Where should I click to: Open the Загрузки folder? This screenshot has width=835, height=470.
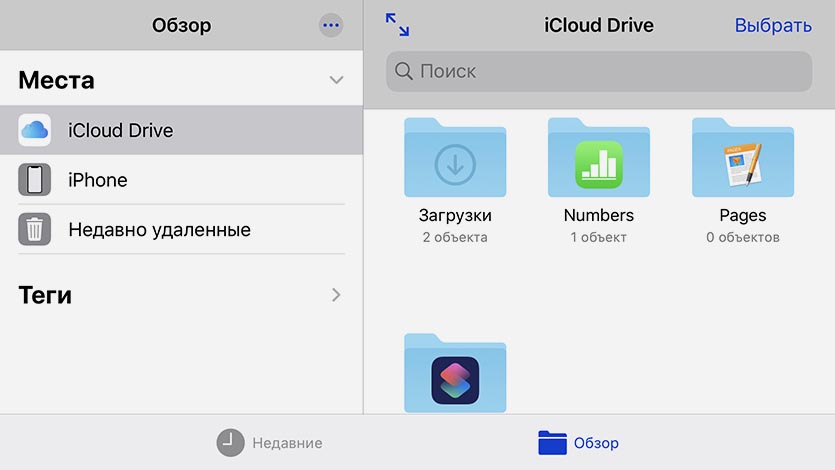click(455, 158)
